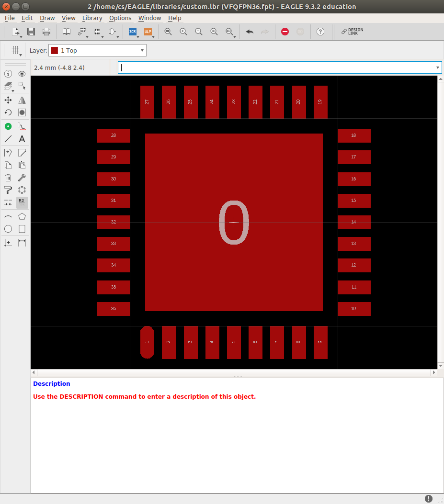Select the Group selection tool
This screenshot has height=504, width=444.
(x=22, y=86)
